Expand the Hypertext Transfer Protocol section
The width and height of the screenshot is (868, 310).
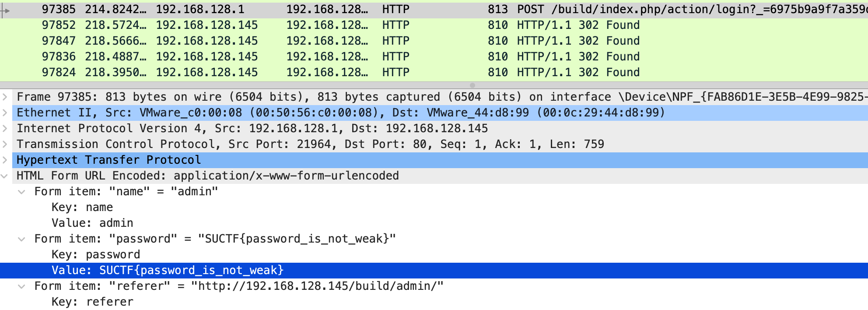[x=5, y=160]
